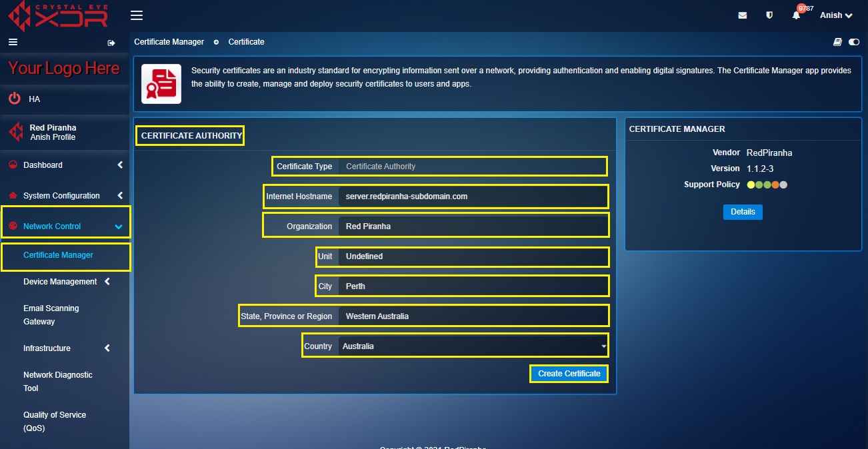868x449 pixels.
Task: Open the Red Piranha Anish Profile
Action: (53, 132)
